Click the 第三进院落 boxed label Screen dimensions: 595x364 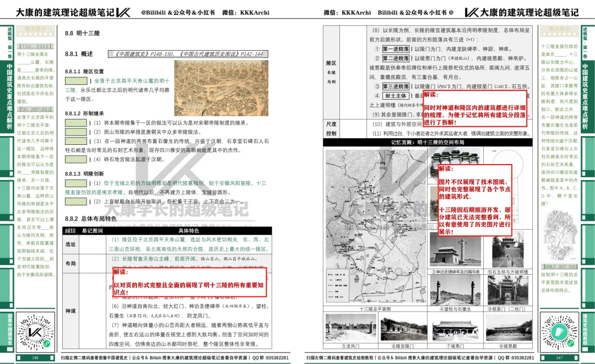(x=396, y=86)
